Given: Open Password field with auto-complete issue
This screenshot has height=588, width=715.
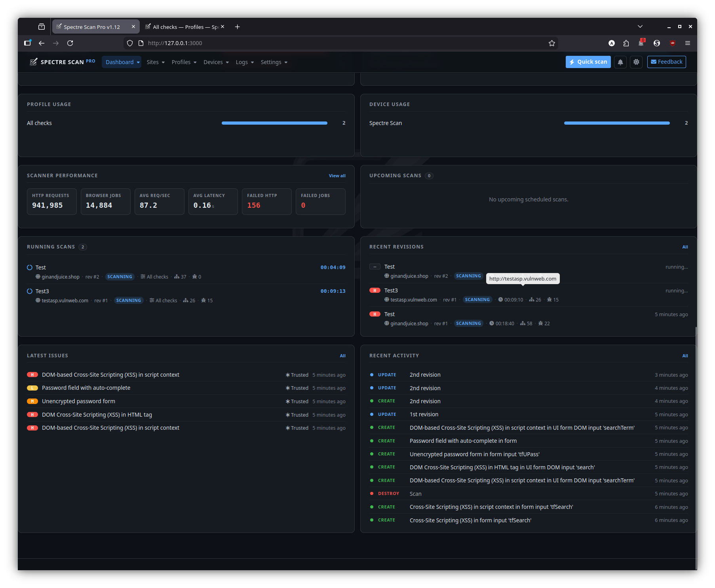Looking at the screenshot, I should pyautogui.click(x=86, y=388).
